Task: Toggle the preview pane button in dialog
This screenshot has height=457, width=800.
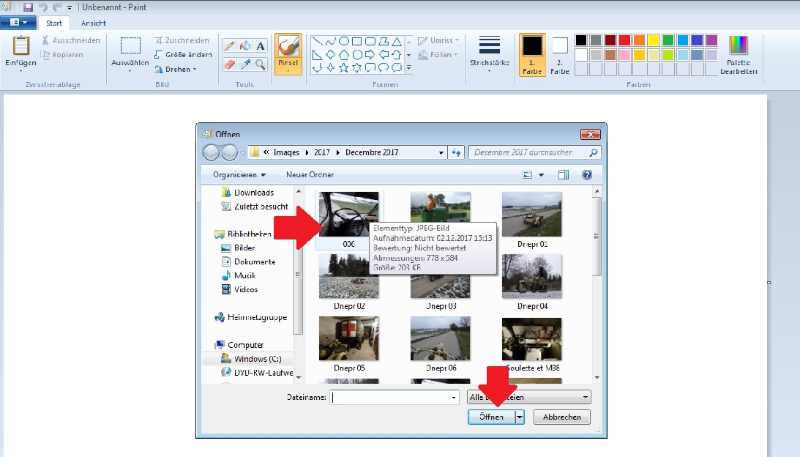Action: point(563,174)
